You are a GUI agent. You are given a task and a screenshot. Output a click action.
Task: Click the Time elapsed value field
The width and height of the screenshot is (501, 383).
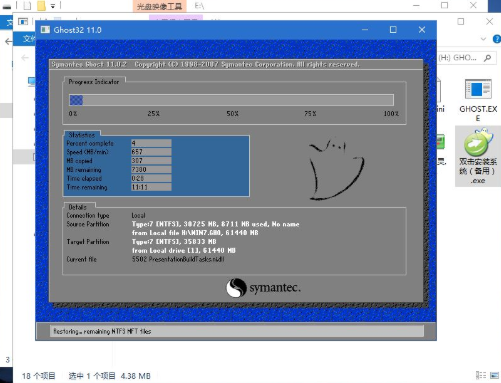tap(151, 178)
